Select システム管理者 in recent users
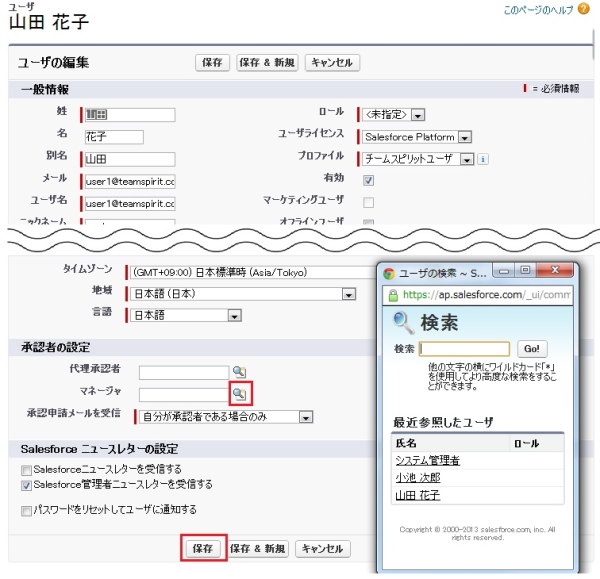The image size is (600, 579). pyautogui.click(x=427, y=460)
